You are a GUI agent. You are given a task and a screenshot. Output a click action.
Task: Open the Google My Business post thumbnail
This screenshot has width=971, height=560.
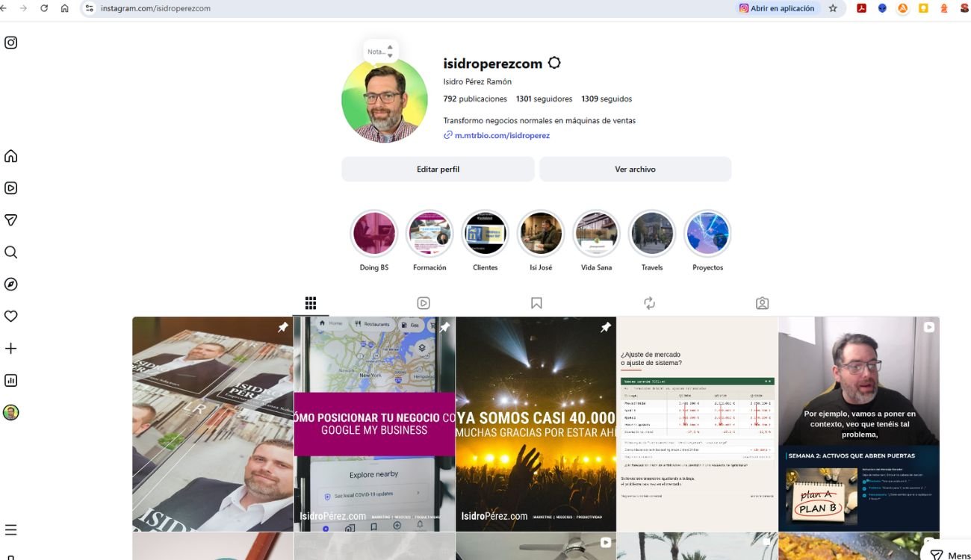pos(374,423)
